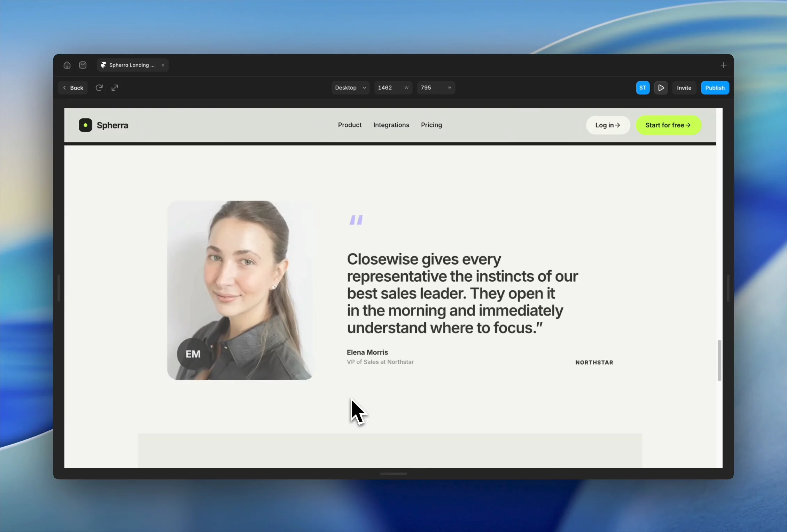
Task: Publish the site
Action: point(715,88)
